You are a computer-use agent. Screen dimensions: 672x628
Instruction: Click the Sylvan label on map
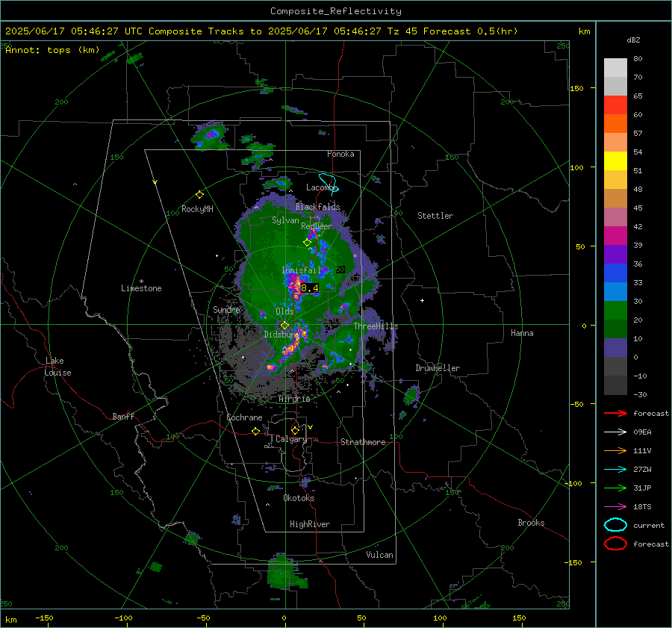click(285, 220)
